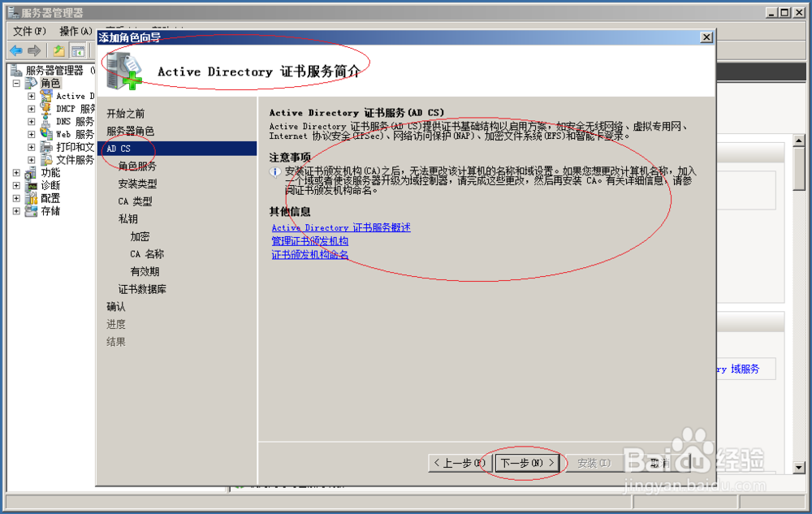Select 服务器管理器 root tree item

click(54, 70)
